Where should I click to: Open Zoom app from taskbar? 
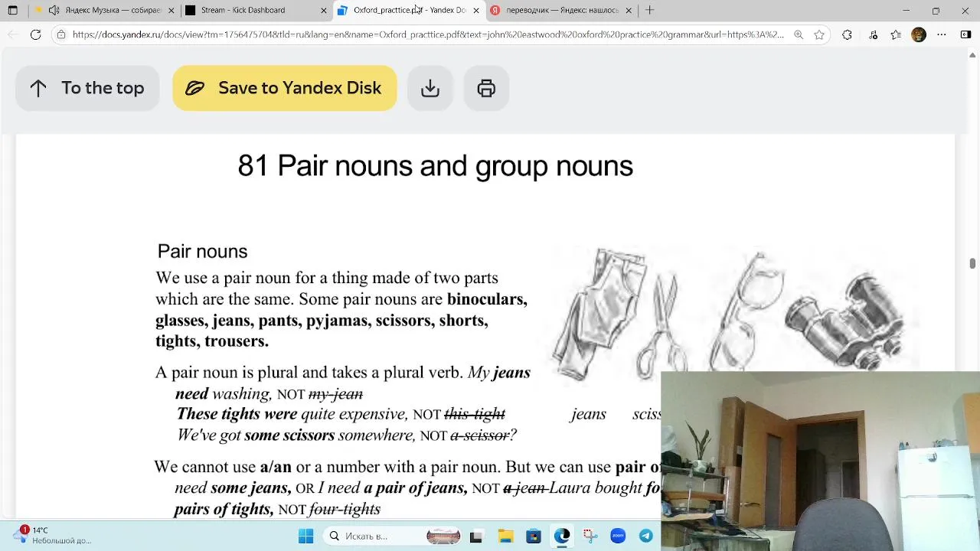coord(618,536)
